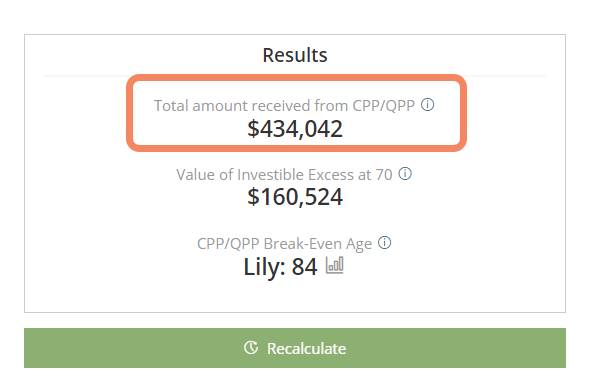Viewport: 592px width, 389px height.
Task: Click the dollar sign in $434,042
Action: [x=253, y=129]
